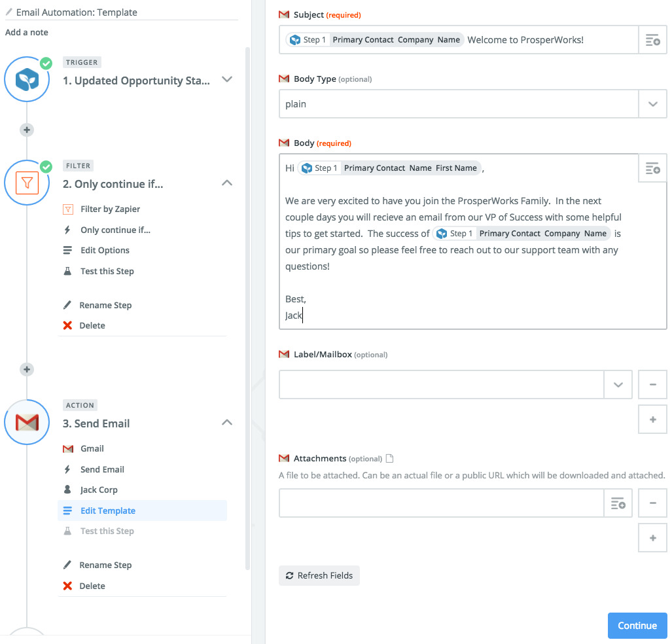
Task: Click inside the email Body text area
Action: 473,241
